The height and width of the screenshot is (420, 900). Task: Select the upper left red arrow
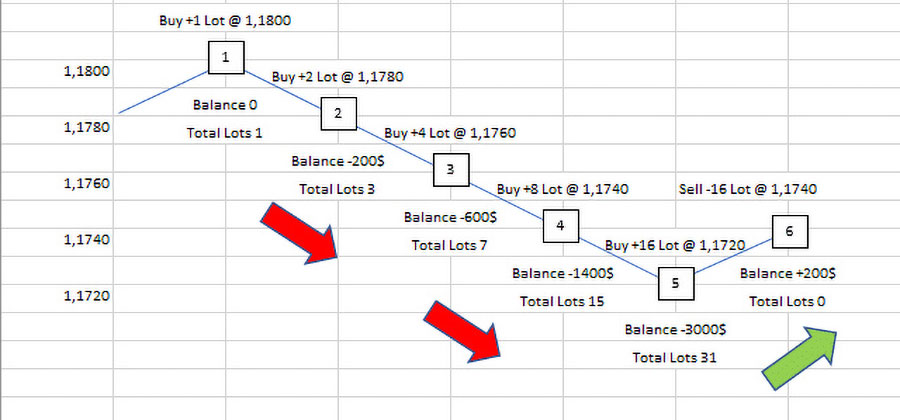pos(299,233)
